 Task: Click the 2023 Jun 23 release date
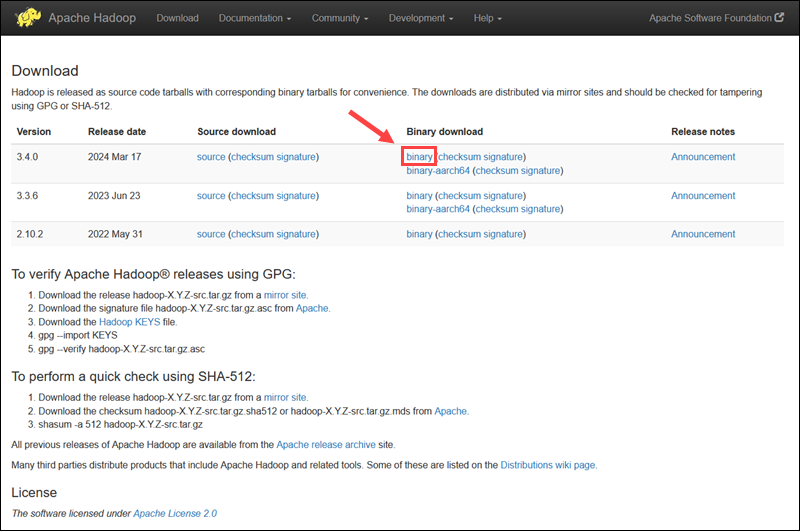114,195
